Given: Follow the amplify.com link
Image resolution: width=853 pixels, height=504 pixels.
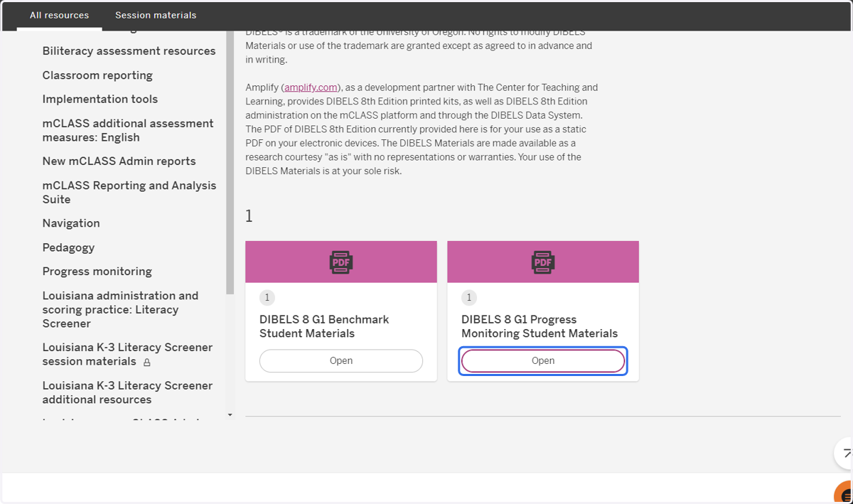Looking at the screenshot, I should pos(311,87).
